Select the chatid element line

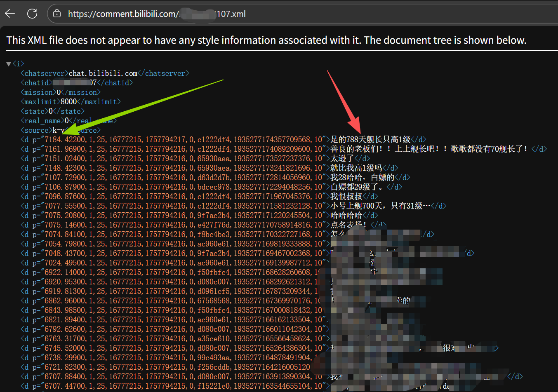[x=77, y=83]
